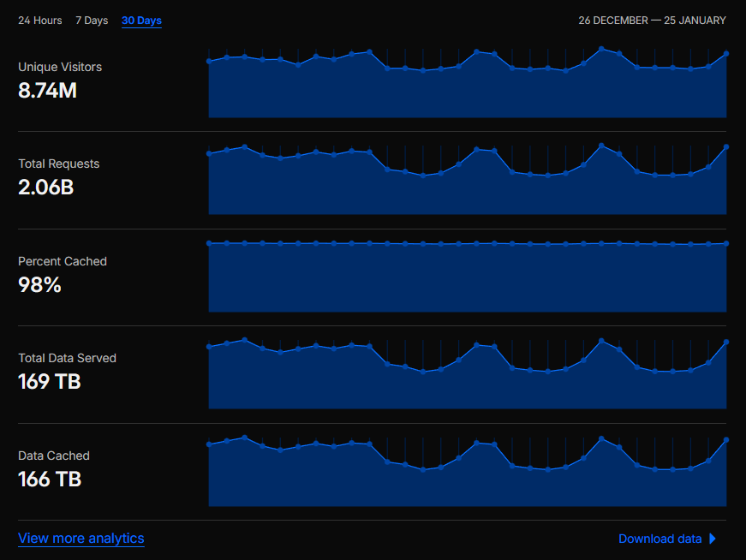Switch to the 24 Hours tab
The image size is (746, 560).
coord(40,21)
